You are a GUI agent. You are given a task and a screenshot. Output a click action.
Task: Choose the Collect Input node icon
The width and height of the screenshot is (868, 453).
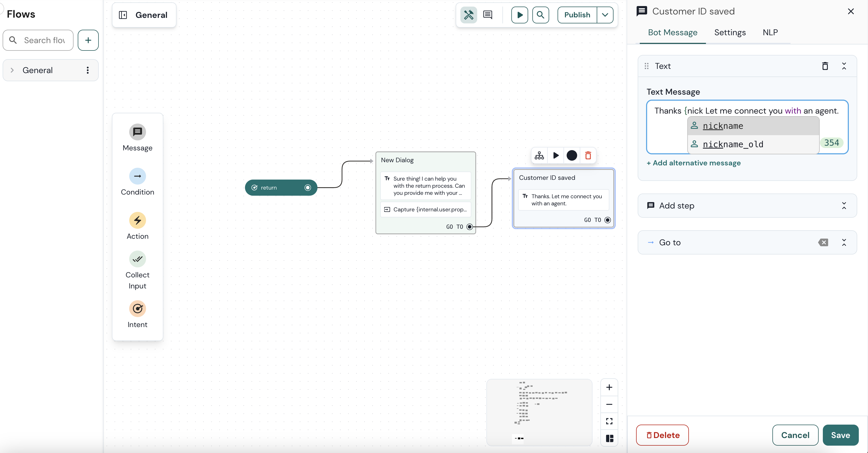[x=137, y=259]
